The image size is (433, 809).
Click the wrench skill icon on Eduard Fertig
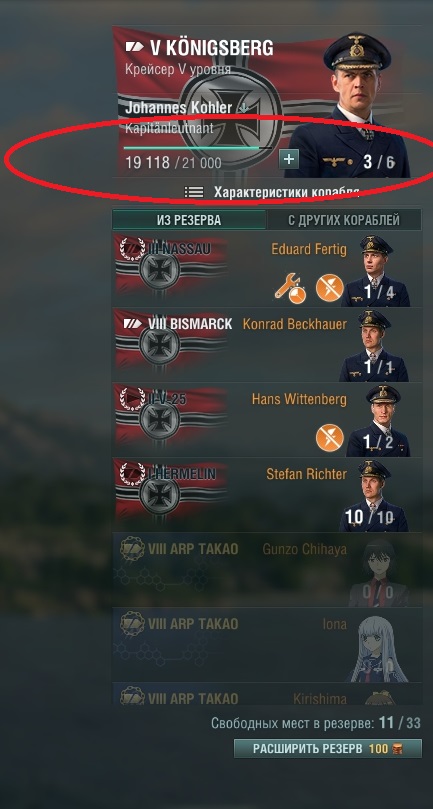pyautogui.click(x=290, y=287)
